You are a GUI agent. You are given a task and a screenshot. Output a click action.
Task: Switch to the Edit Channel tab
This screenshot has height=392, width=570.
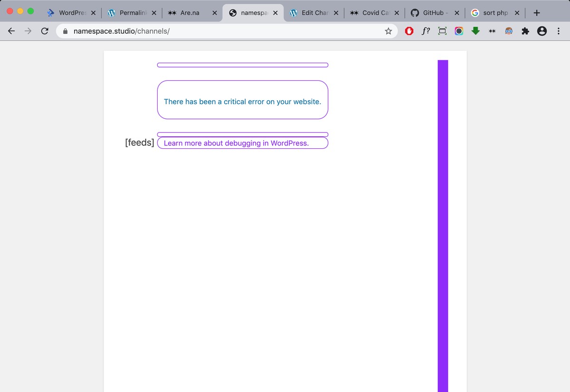314,13
